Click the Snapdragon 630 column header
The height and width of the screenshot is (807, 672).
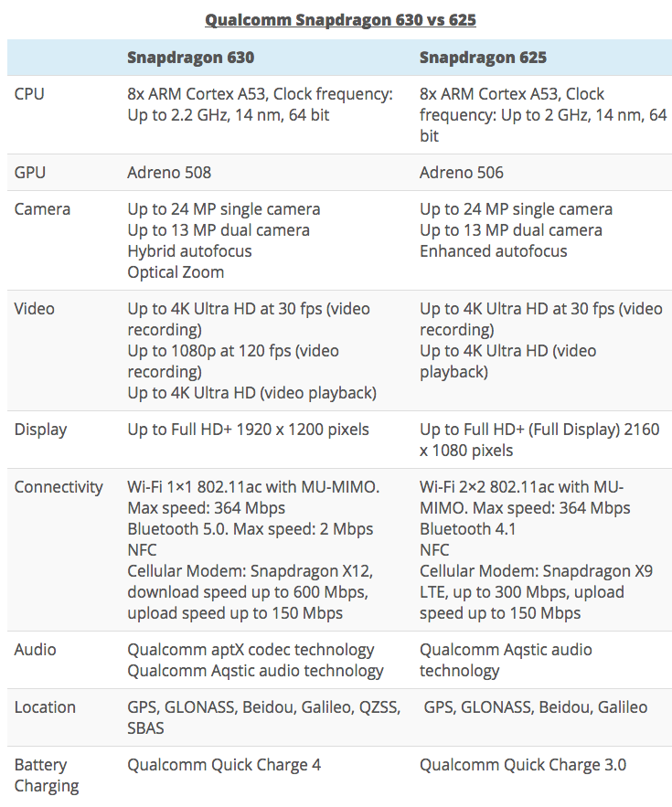coord(190,58)
